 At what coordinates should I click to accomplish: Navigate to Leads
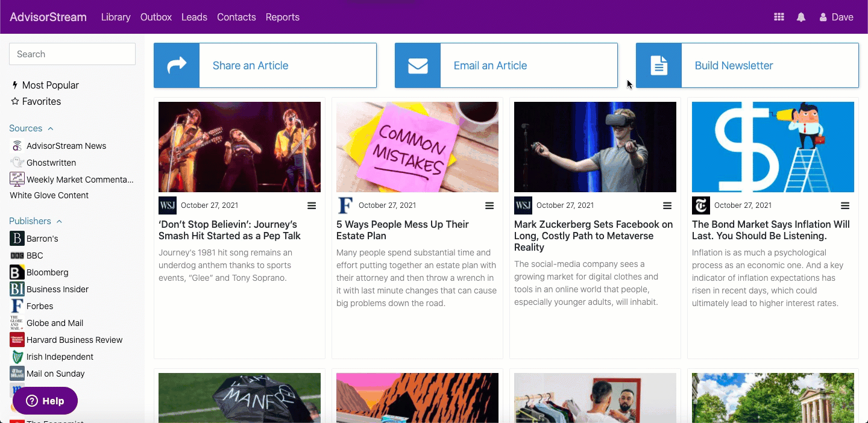pos(194,17)
